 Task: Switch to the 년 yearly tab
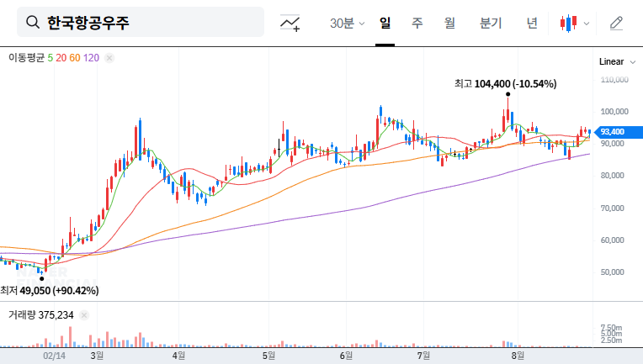tap(532, 24)
